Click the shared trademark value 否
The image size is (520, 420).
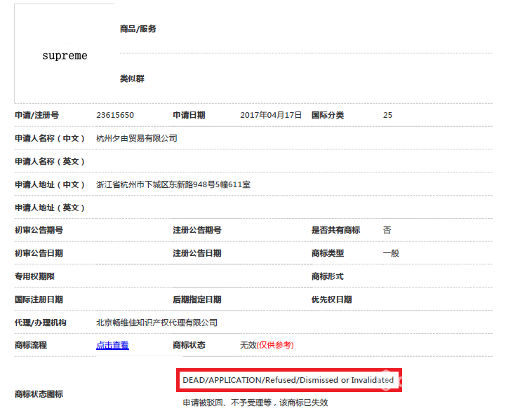pos(387,230)
